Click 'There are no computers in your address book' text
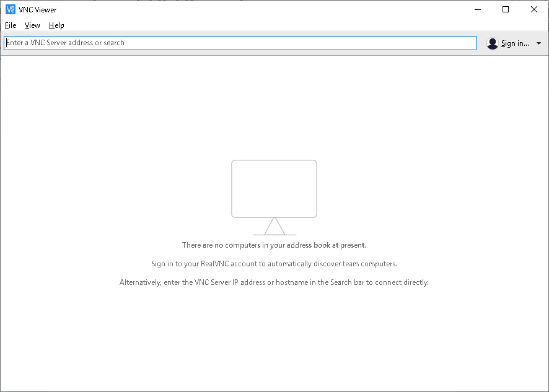 (274, 245)
